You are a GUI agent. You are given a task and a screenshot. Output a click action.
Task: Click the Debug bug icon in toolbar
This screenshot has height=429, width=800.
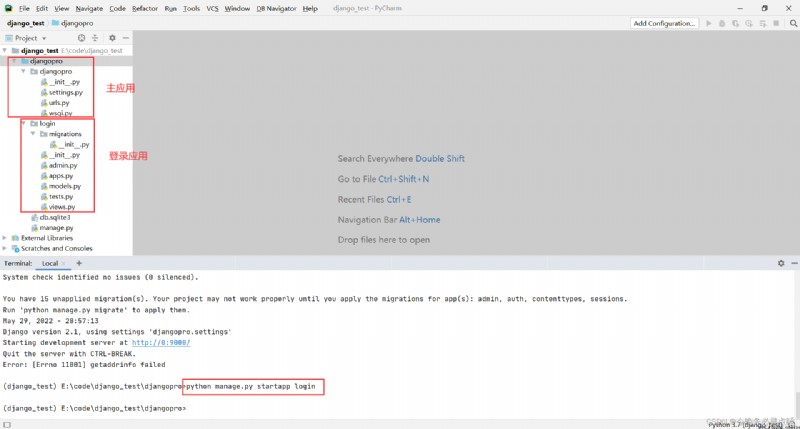(x=722, y=23)
